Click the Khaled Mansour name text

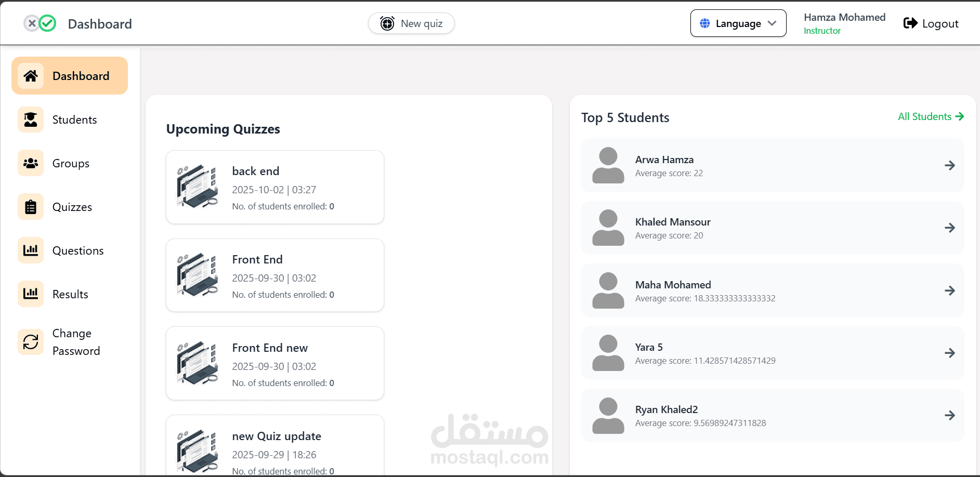(673, 222)
